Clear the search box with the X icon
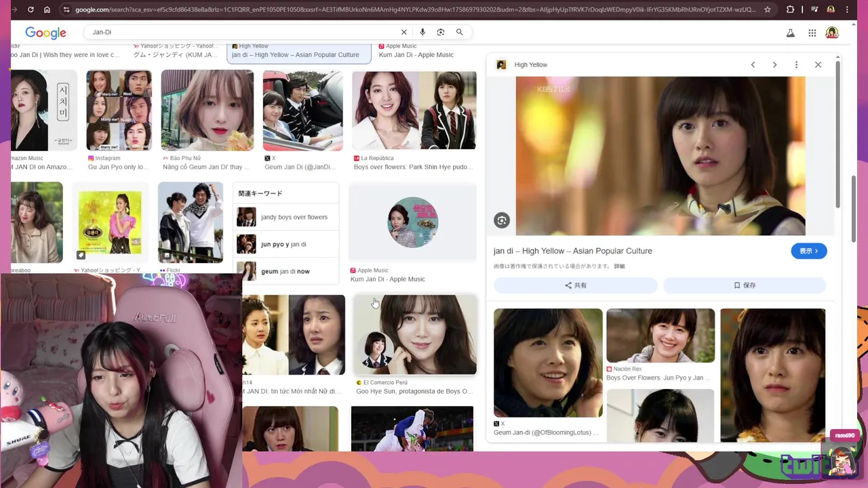Screen dimensions: 868x488 tap(404, 32)
